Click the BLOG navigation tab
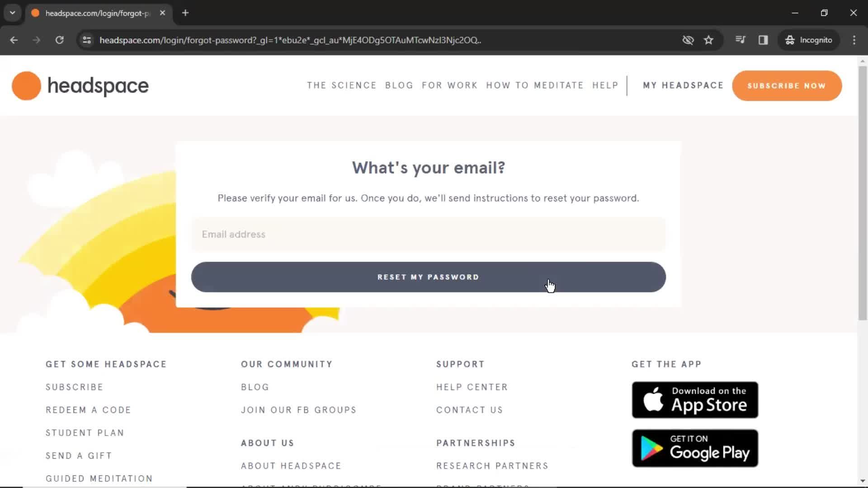Image resolution: width=868 pixels, height=488 pixels. (399, 85)
